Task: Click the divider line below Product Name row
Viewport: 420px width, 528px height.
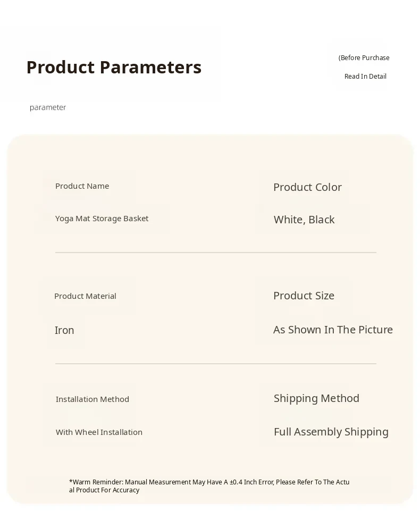Action: tap(215, 253)
